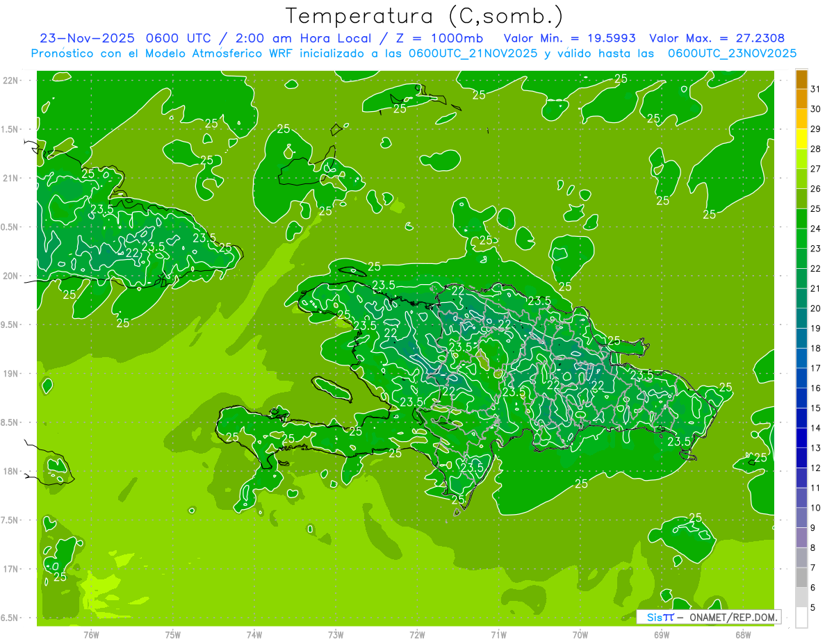Click the 70W longitude label
The width and height of the screenshot is (834, 644).
click(580, 635)
